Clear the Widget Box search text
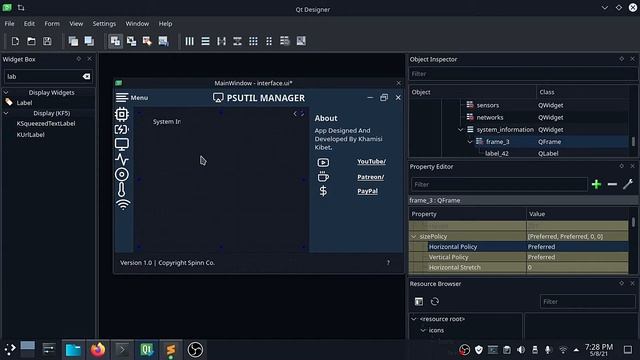Image resolution: width=640 pixels, height=360 pixels. tap(86, 76)
